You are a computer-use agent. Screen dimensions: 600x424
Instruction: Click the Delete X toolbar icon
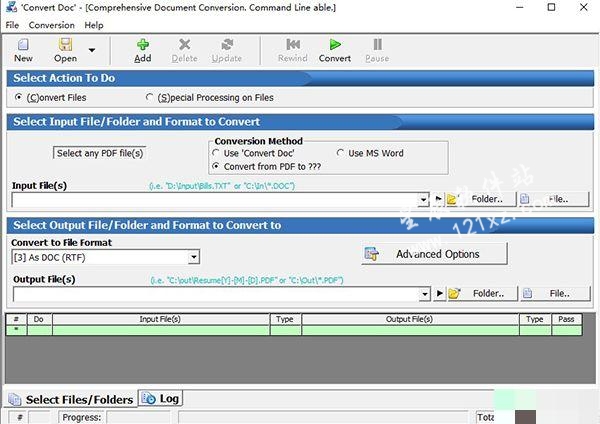[x=184, y=45]
